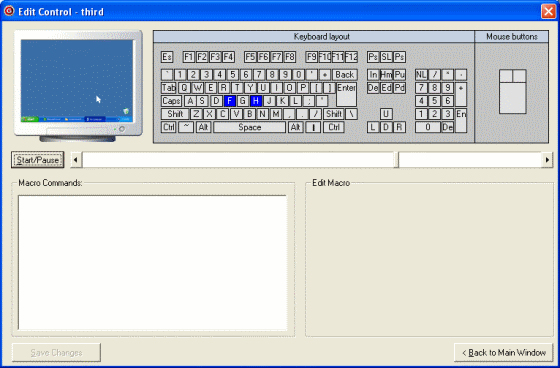The width and height of the screenshot is (560, 368).
Task: Click the Caps key
Action: coord(171,101)
